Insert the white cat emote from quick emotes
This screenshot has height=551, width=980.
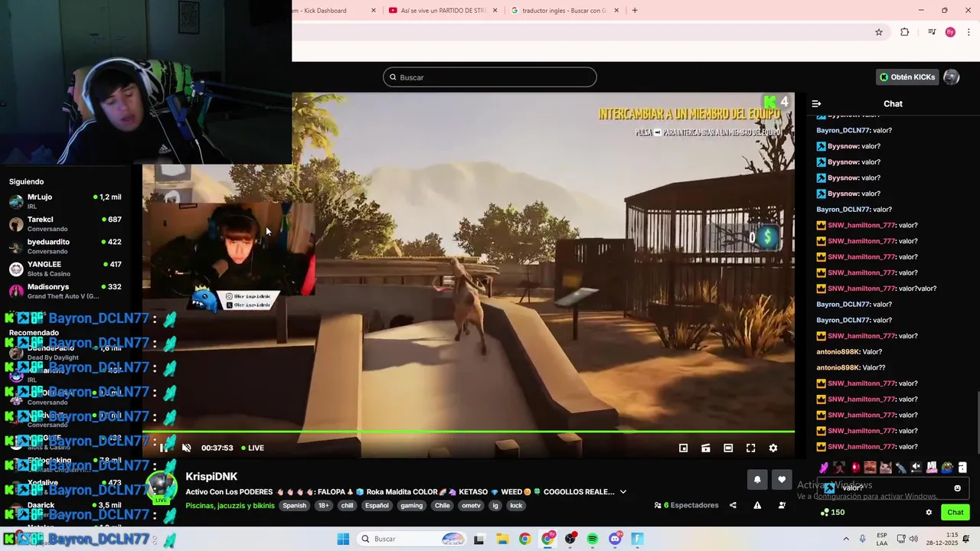click(x=886, y=467)
